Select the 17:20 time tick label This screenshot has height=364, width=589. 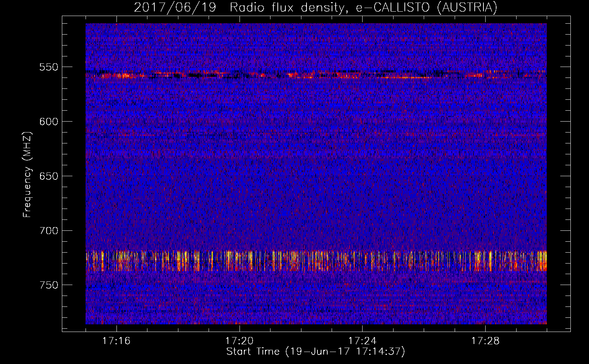point(239,341)
